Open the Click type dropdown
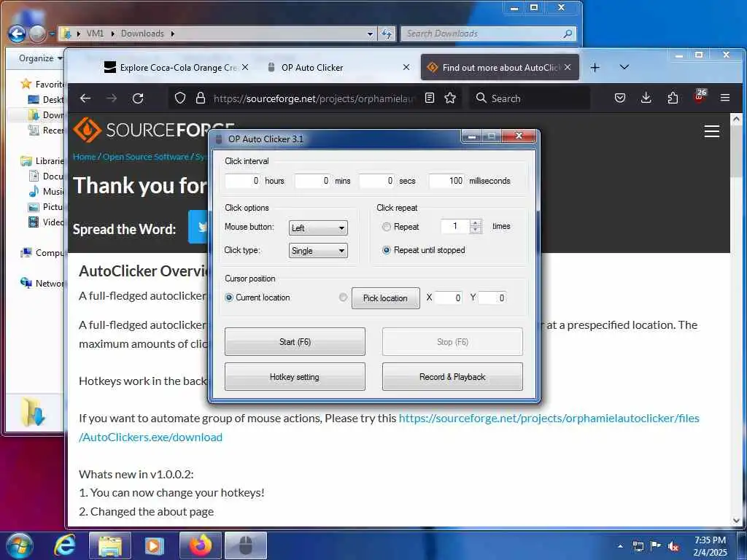 [x=318, y=251]
